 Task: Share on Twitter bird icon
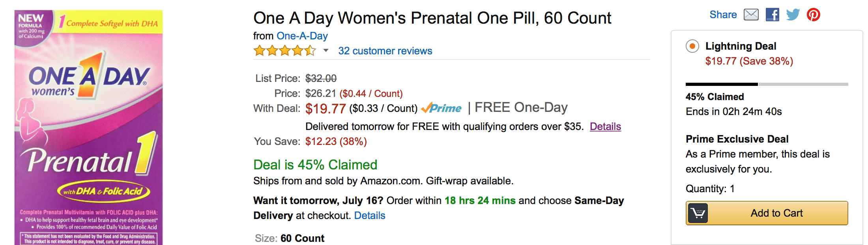point(793,15)
